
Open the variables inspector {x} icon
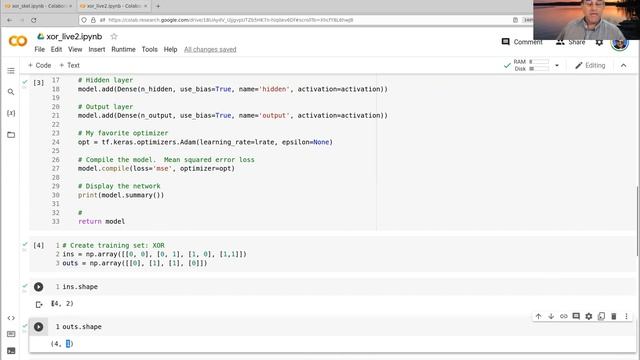pyautogui.click(x=11, y=113)
